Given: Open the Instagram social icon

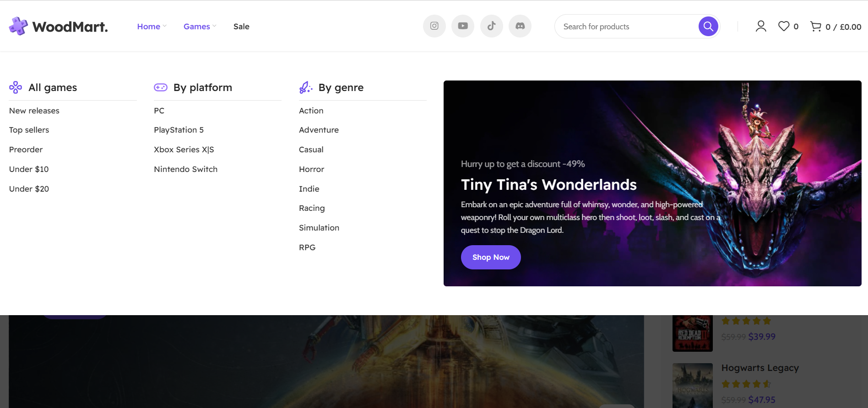Looking at the screenshot, I should (x=434, y=26).
